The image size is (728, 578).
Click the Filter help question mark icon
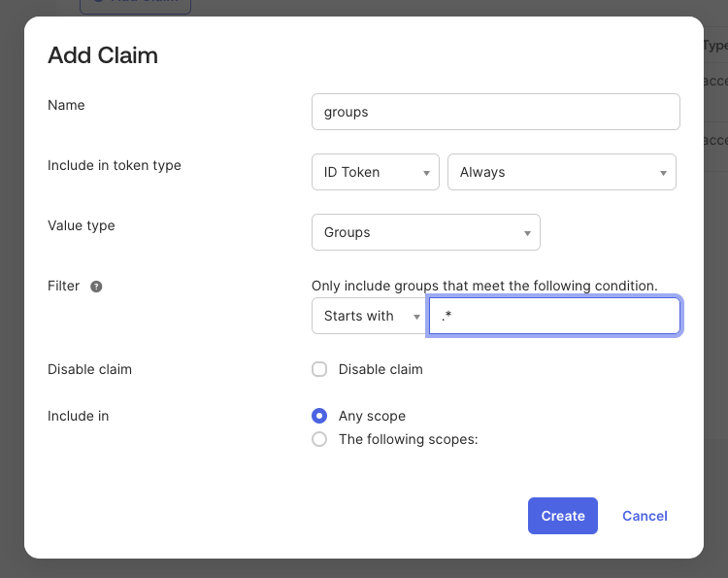tap(96, 287)
